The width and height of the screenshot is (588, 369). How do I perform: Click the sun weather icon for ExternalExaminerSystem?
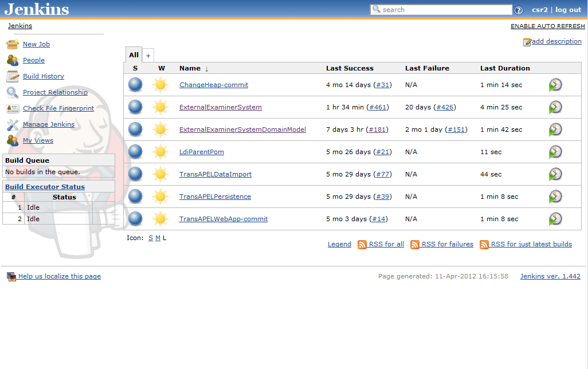click(160, 107)
